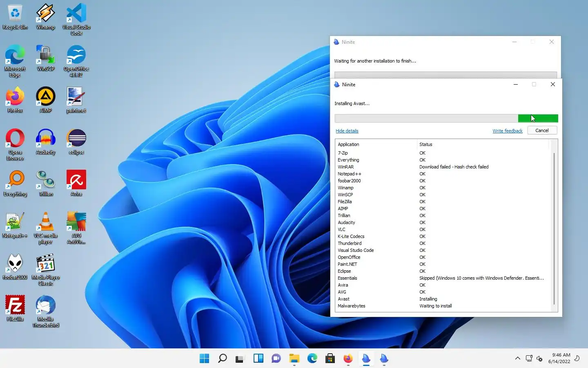Viewport: 588px width, 368px height.
Task: Select the paint.net desktop shortcut
Action: (76, 100)
